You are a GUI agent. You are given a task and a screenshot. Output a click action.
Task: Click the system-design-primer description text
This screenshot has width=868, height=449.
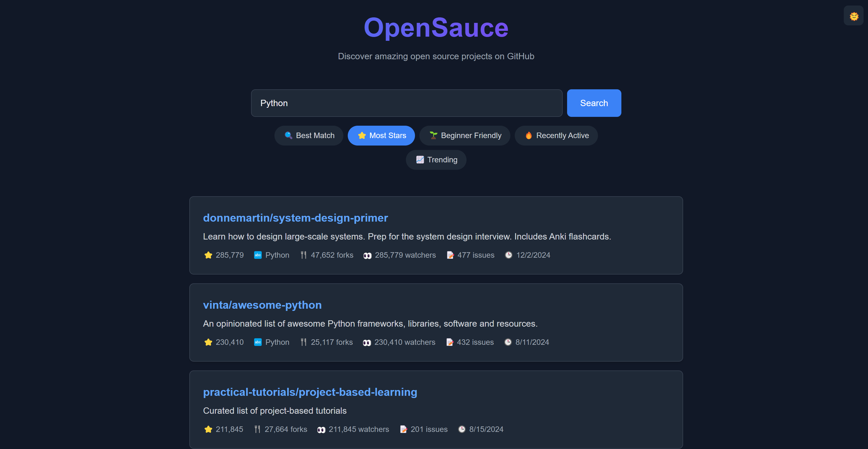[407, 236]
